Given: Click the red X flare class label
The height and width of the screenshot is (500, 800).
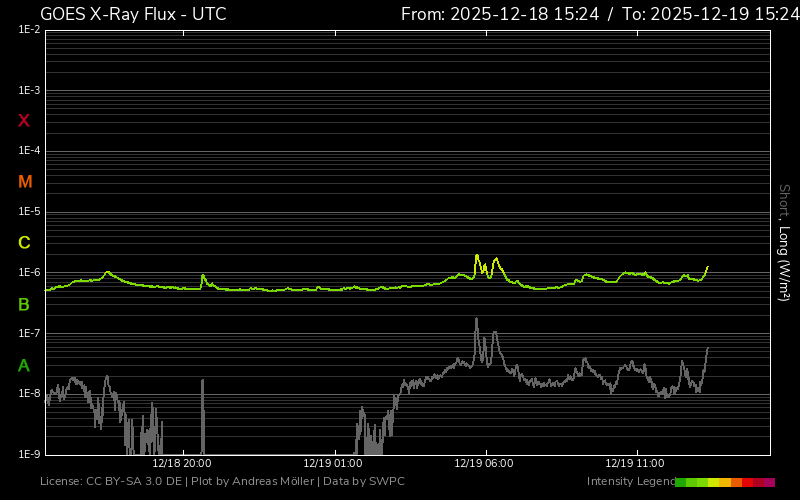Looking at the screenshot, I should (x=24, y=121).
